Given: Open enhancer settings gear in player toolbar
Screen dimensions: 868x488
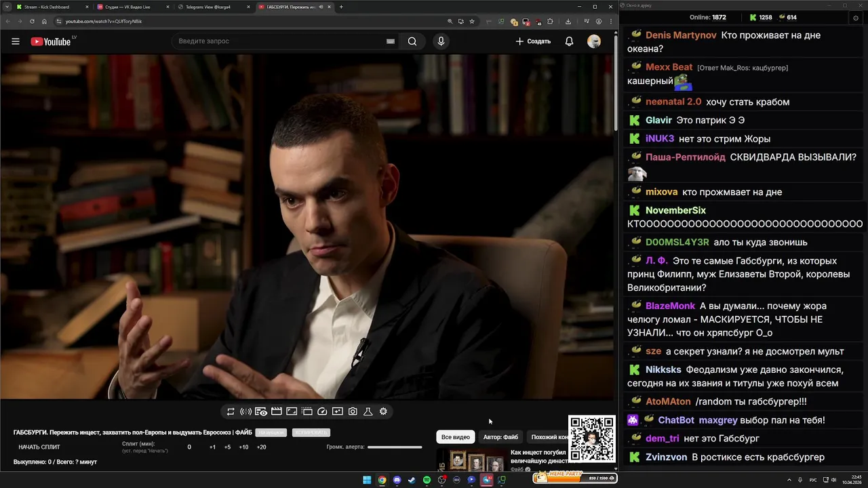Looking at the screenshot, I should coord(383,411).
